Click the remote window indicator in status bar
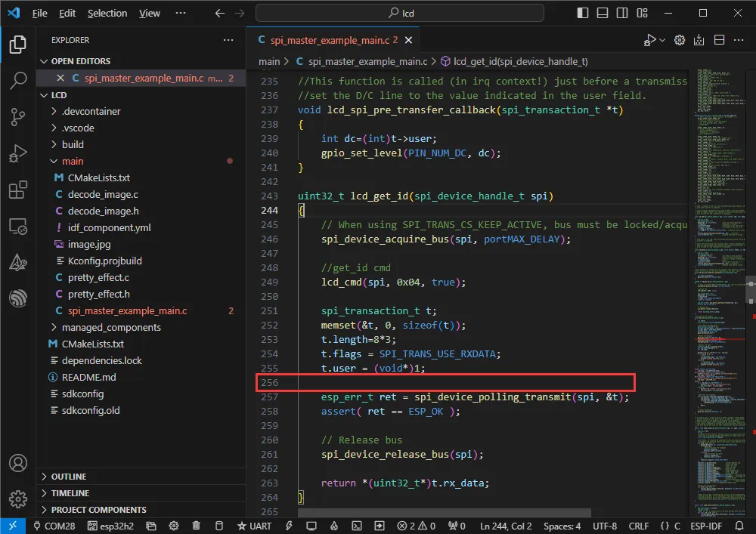The height and width of the screenshot is (534, 756). 13,526
